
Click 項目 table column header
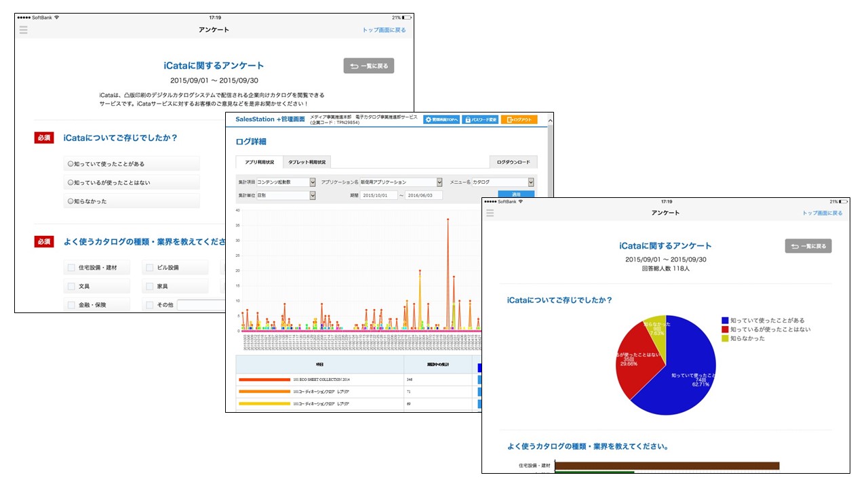(319, 364)
